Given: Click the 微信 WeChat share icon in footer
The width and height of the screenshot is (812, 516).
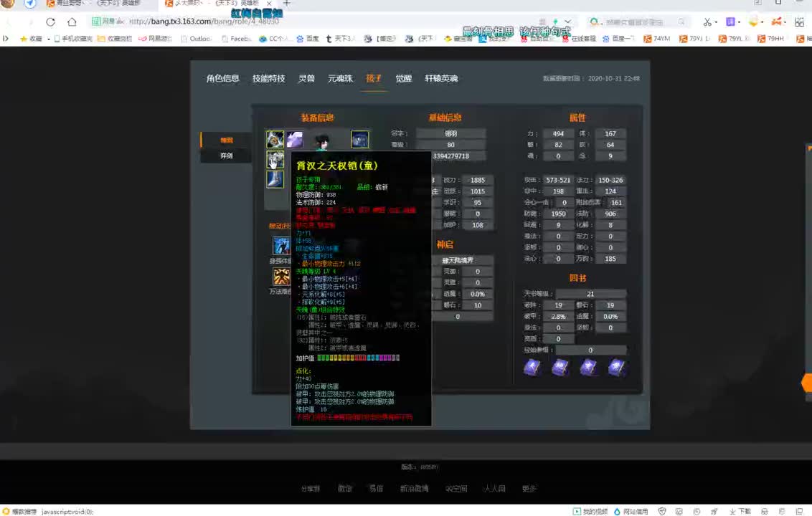Looking at the screenshot, I should (x=344, y=488).
